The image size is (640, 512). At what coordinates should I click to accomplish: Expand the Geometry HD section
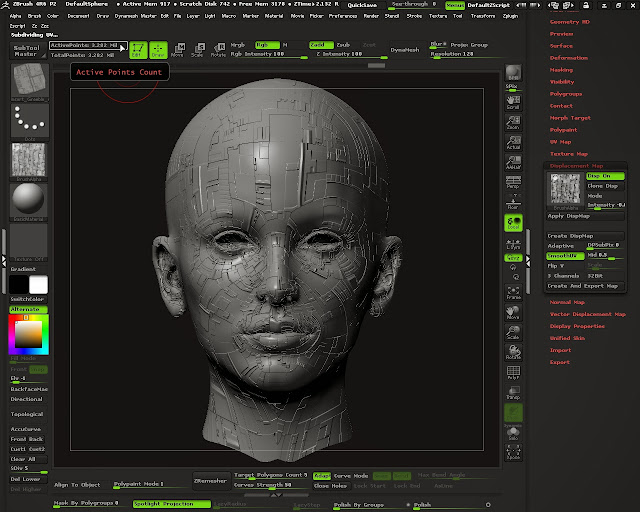572,20
